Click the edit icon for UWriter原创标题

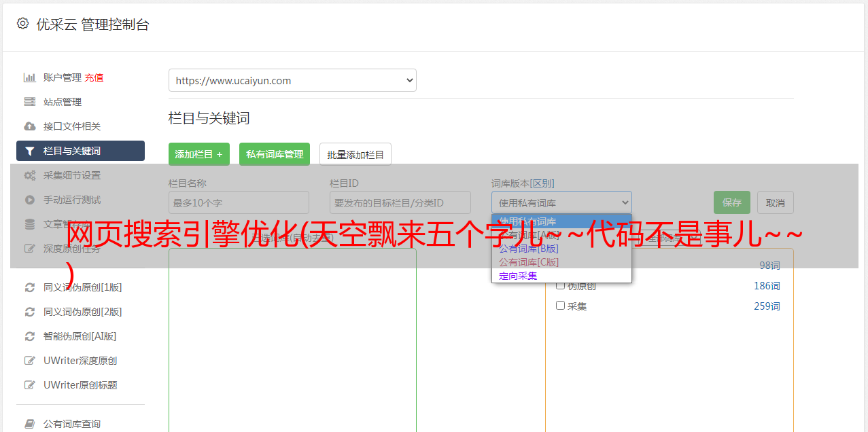click(x=30, y=385)
